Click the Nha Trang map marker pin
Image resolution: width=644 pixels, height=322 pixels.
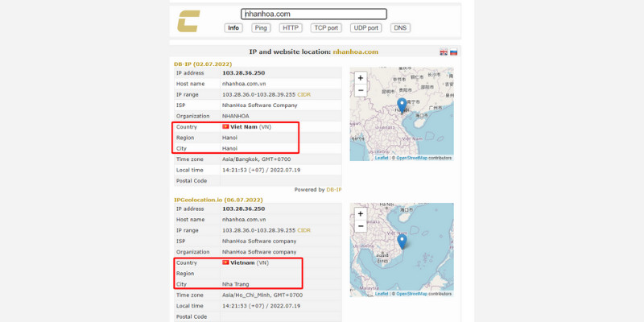[402, 241]
